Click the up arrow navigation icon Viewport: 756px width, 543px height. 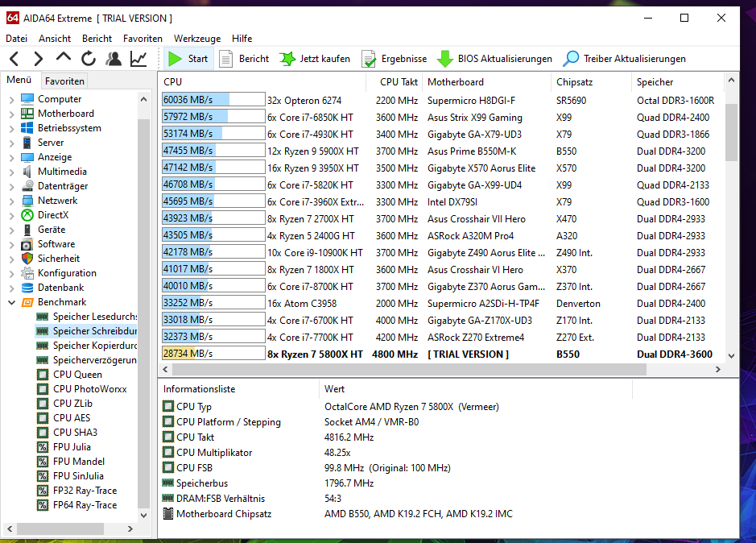[63, 57]
